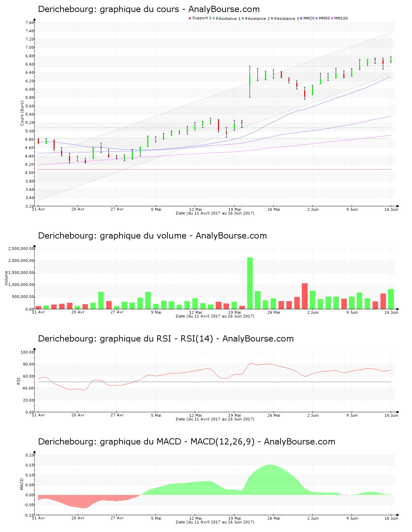Image resolution: width=412 pixels, height=532 pixels.
Task: Click the '11 Avr' date label under the price chart
Action: pyautogui.click(x=38, y=209)
